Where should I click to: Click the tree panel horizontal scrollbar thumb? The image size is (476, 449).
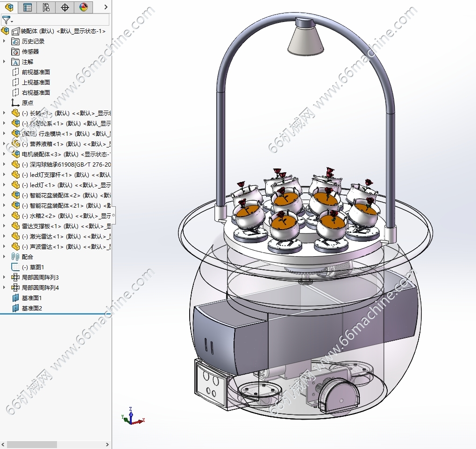point(32,444)
